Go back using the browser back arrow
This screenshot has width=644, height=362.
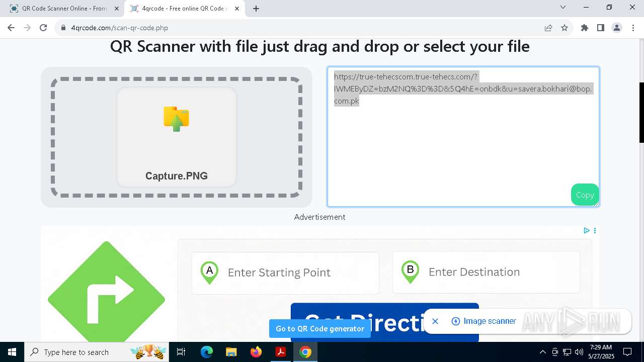[11, 28]
